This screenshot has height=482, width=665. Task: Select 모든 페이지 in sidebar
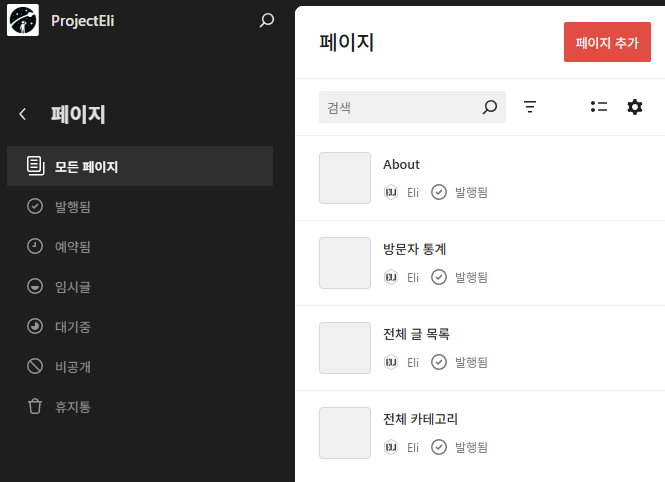point(86,166)
